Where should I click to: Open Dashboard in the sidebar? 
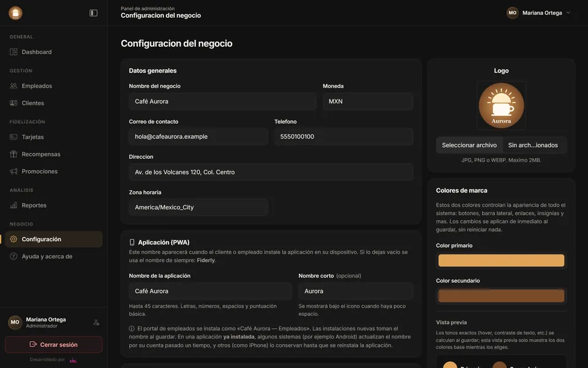[54, 52]
